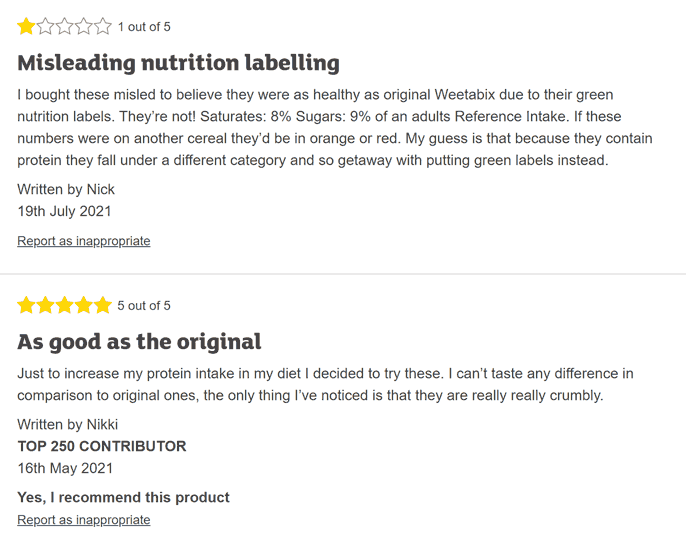Click the '1 out of 5' rating text
686x551 pixels.
coord(144,27)
